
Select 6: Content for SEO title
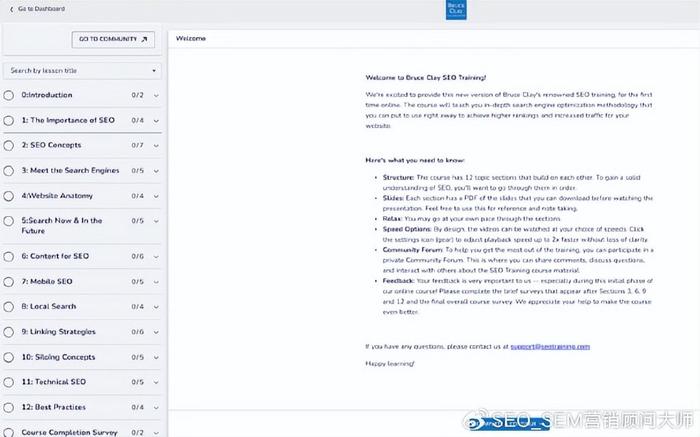[55, 256]
